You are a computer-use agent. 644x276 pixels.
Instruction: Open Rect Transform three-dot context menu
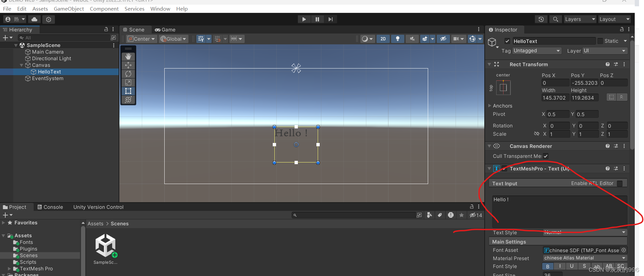[624, 64]
